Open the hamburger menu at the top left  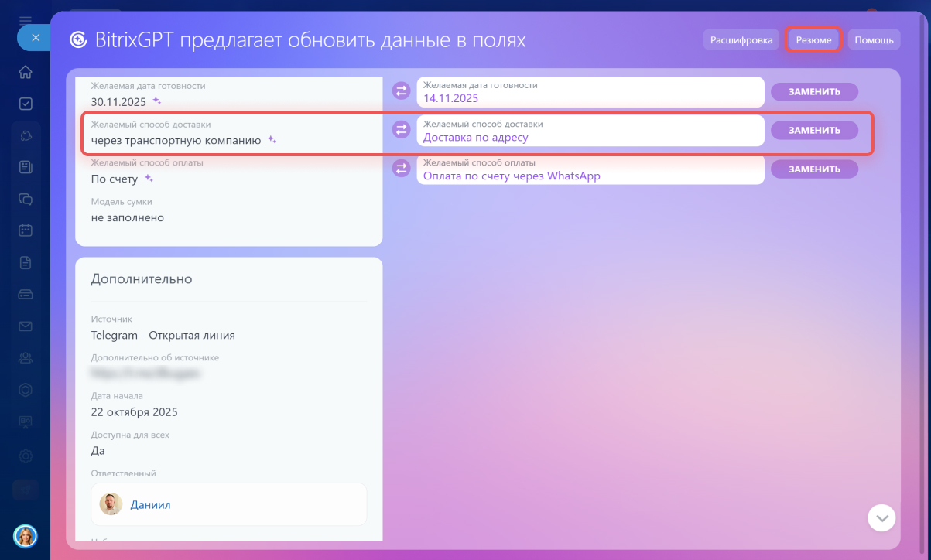point(26,19)
